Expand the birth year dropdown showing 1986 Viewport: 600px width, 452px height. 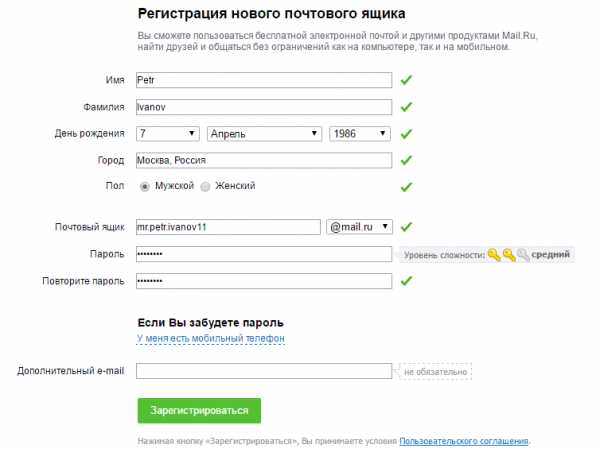click(359, 133)
